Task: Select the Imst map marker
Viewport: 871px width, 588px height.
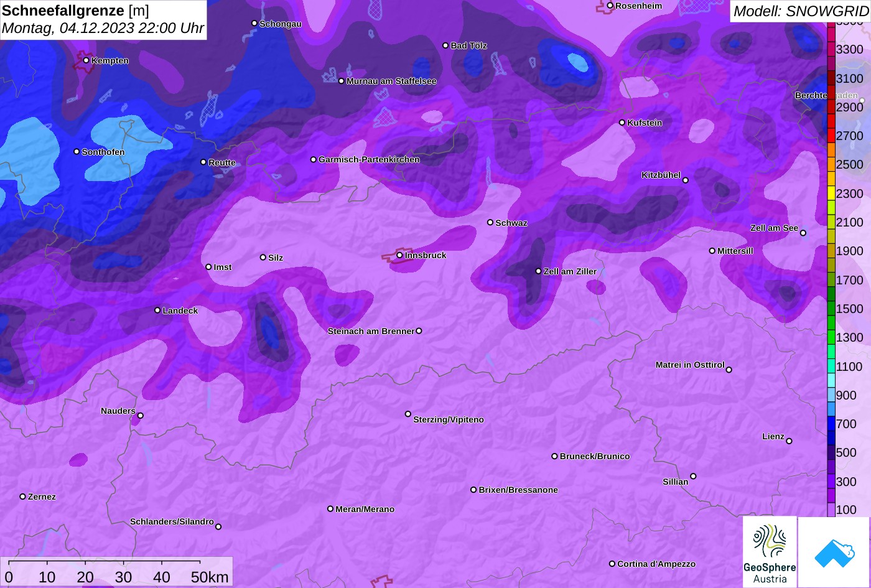Action: [208, 267]
